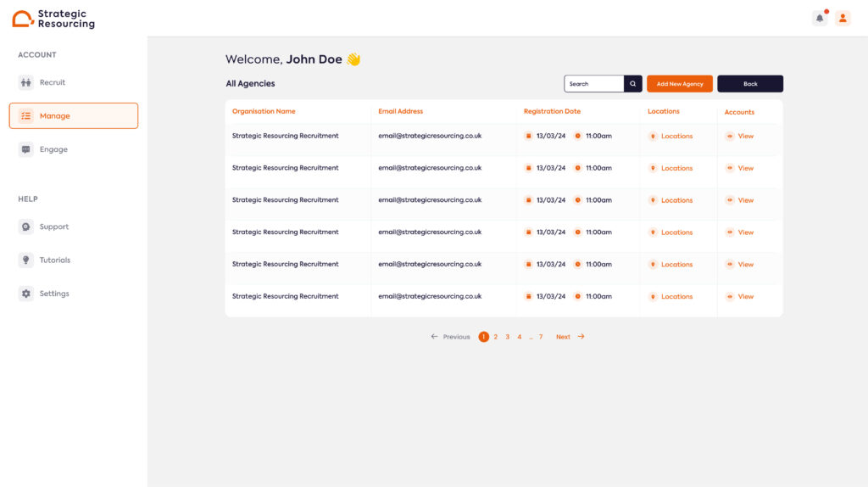
Task: Click the All Agencies heading
Action: (250, 84)
